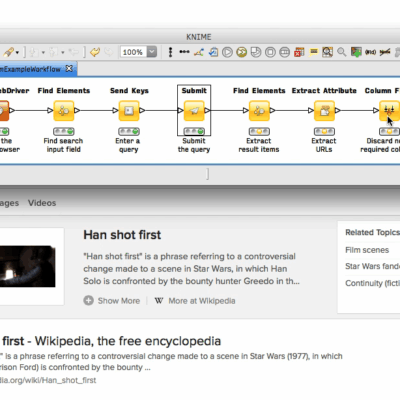Click the status light under the Submit node
The height and width of the screenshot is (400, 400).
pos(194,131)
